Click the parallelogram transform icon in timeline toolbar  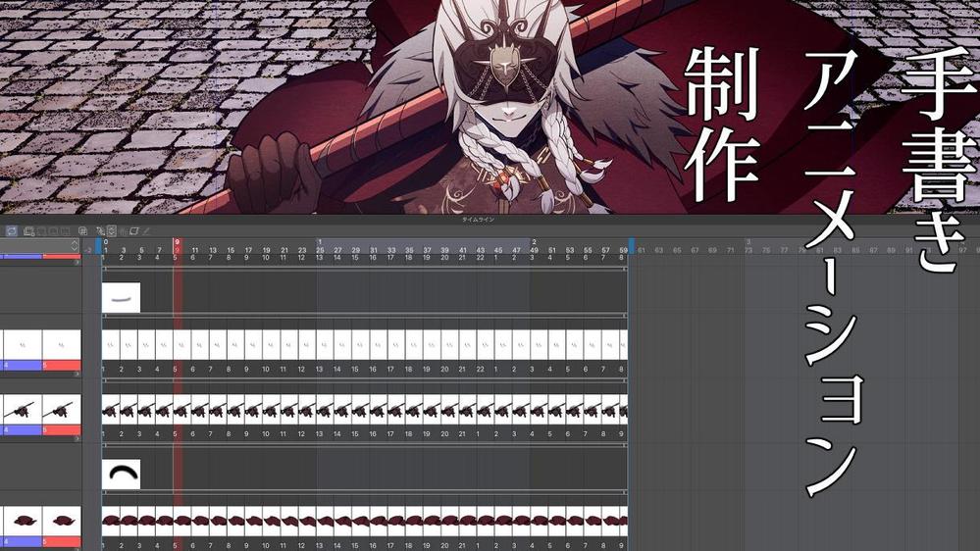click(133, 231)
